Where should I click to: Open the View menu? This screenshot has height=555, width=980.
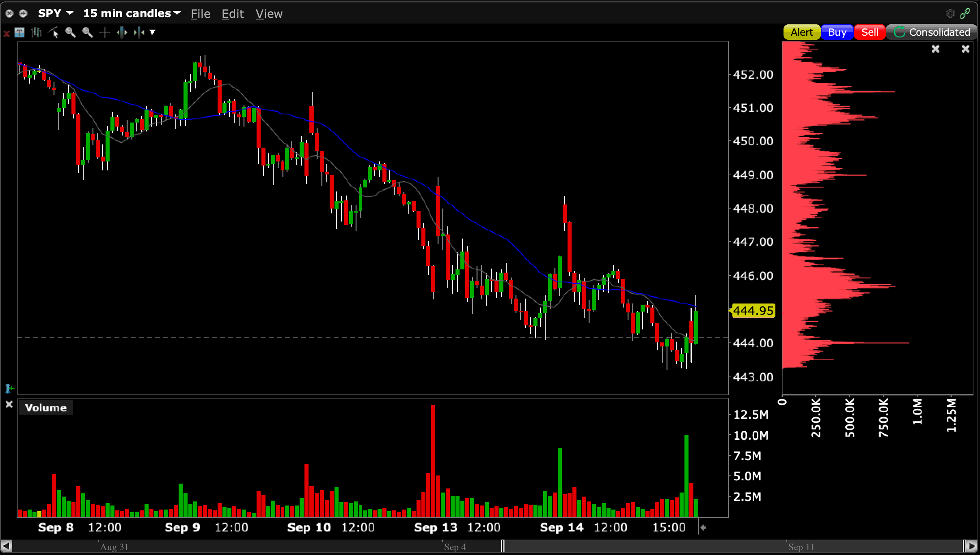(269, 14)
